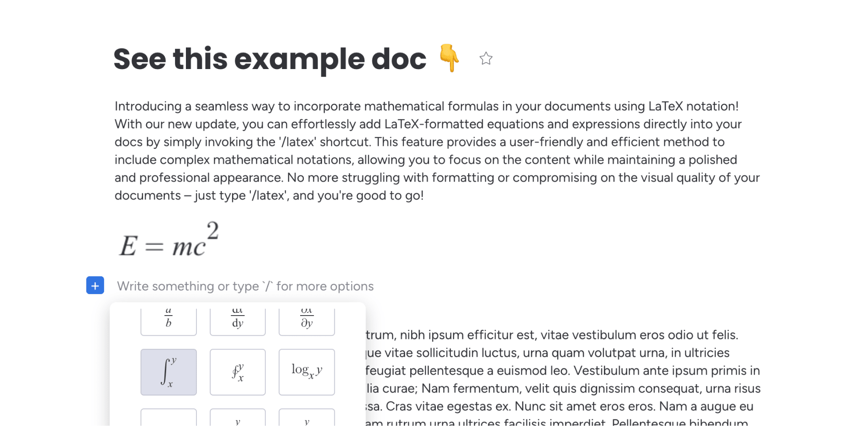Click the 'Write something' placeholder line
The width and height of the screenshot is (868, 439).
(x=245, y=286)
